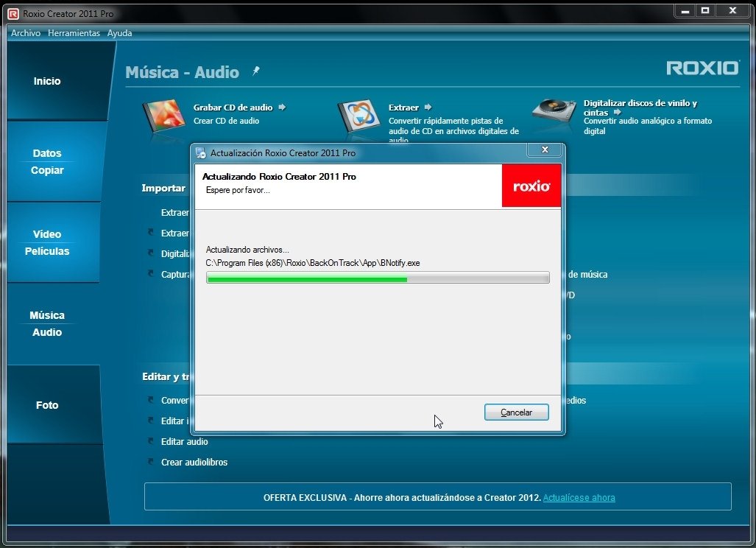This screenshot has height=548, width=756.
Task: Minimize the Roxio Creator 2011 Pro window
Action: point(685,11)
